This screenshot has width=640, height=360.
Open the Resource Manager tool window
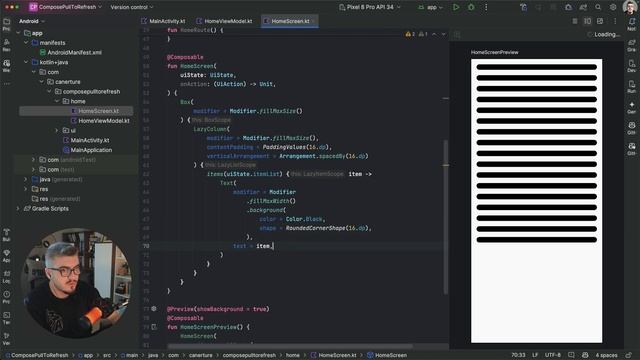tap(7, 45)
